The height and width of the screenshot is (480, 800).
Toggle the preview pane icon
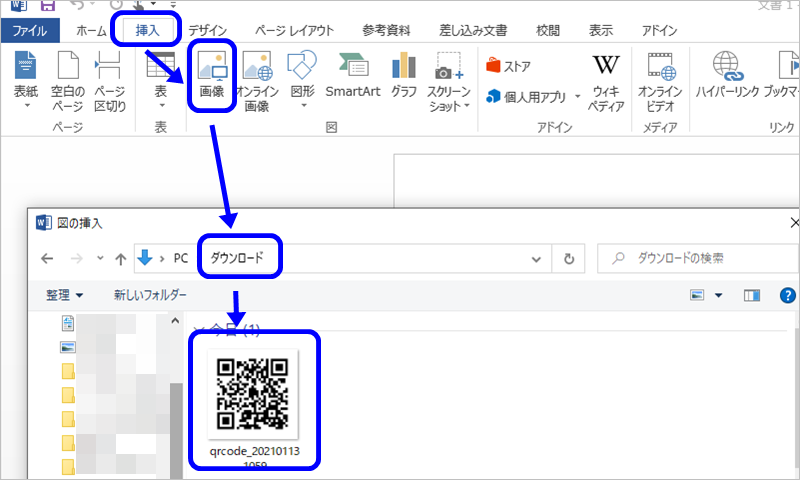(752, 295)
